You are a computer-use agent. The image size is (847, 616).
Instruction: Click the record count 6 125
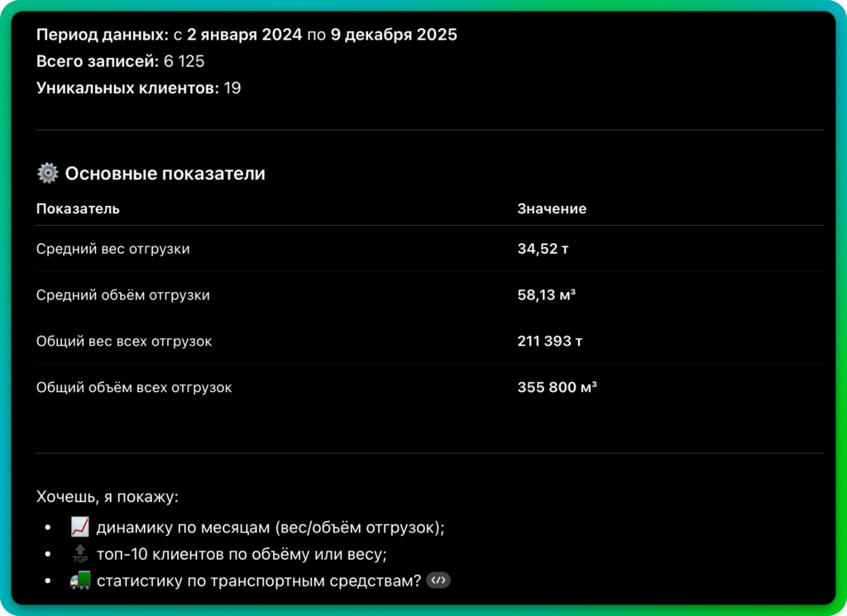click(184, 61)
